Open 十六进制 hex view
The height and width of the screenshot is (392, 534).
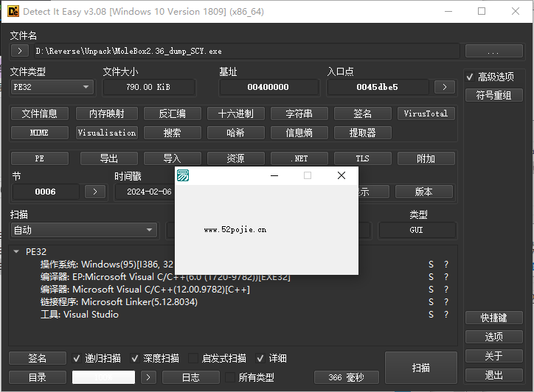(236, 113)
